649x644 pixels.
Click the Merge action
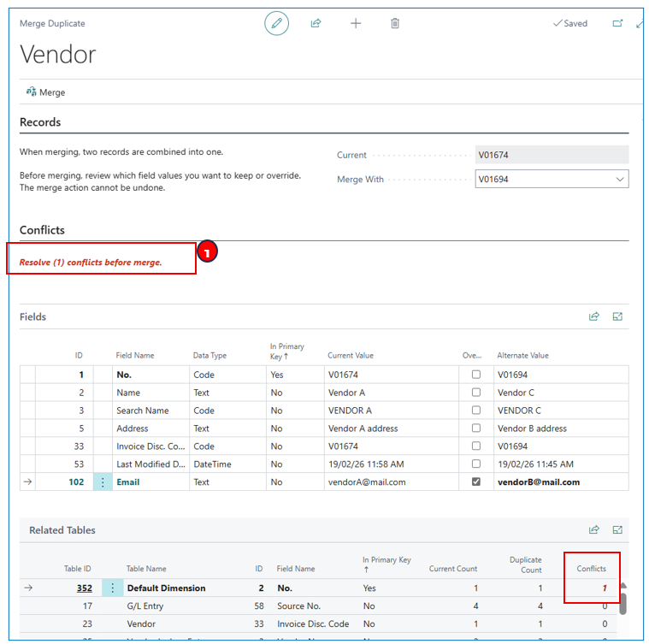pyautogui.click(x=45, y=92)
